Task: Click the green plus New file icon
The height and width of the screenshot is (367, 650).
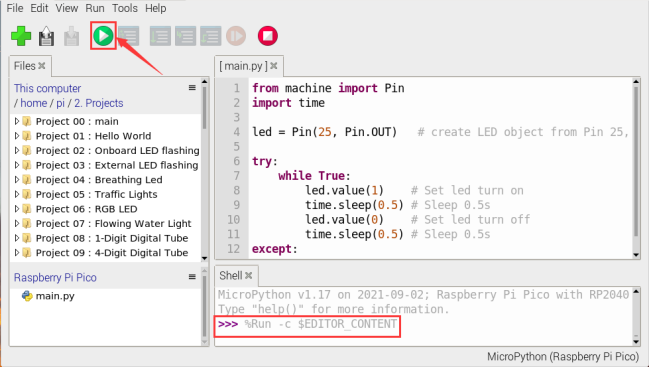Action: click(x=21, y=36)
